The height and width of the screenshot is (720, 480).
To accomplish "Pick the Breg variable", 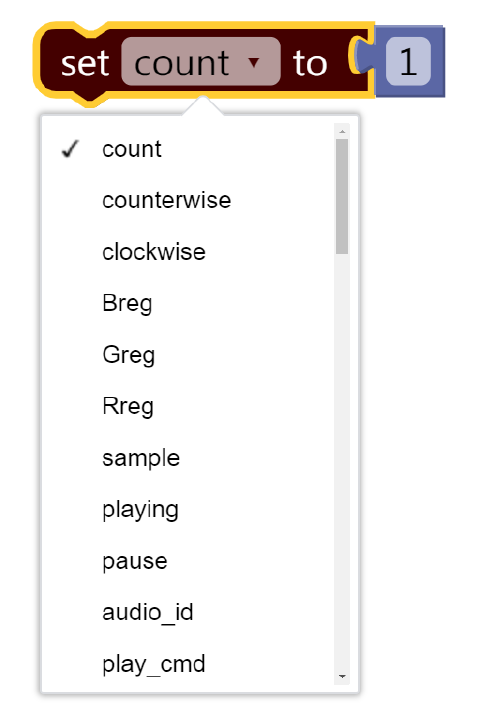I will click(x=188, y=304).
